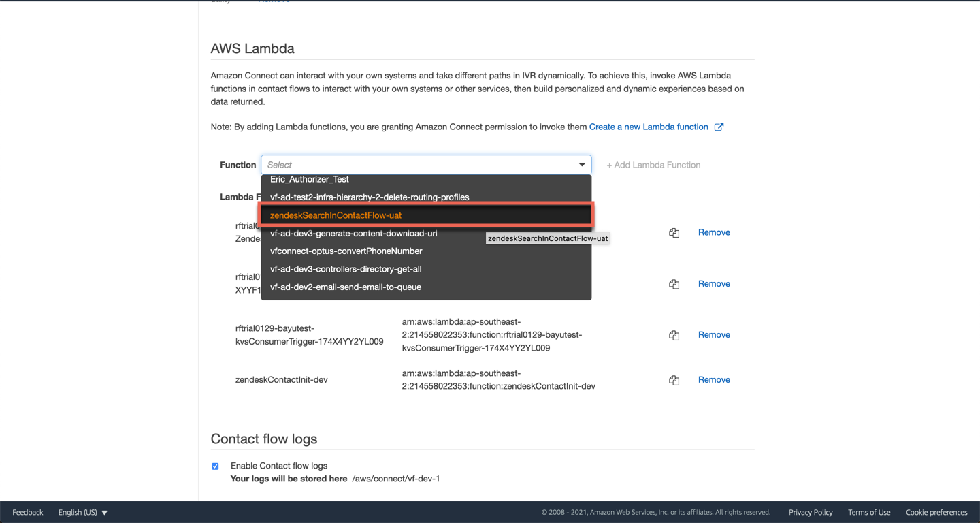Screen dimensions: 980x523
Task: Pick vf-ad-dev2-email-send-email-to-queue option
Action: (x=346, y=287)
